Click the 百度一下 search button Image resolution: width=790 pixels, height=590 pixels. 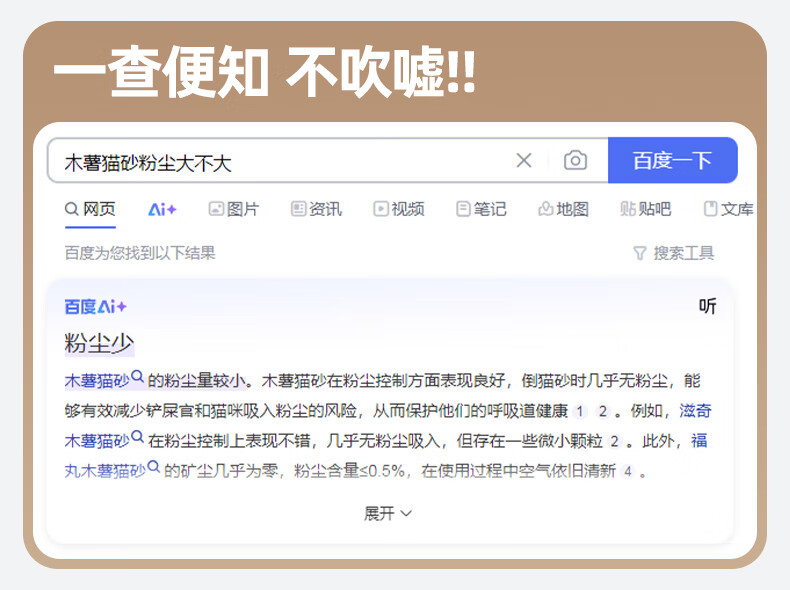click(x=673, y=160)
